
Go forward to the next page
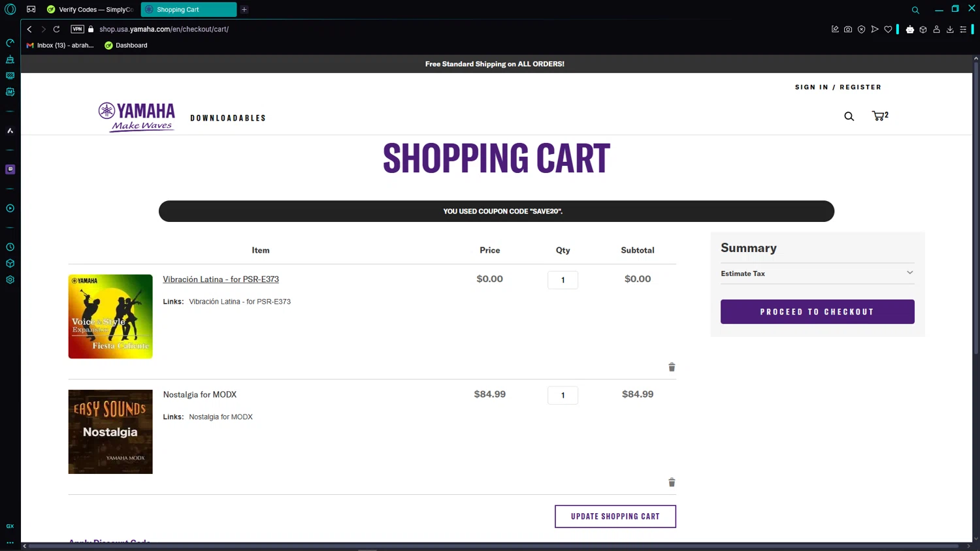click(x=43, y=29)
